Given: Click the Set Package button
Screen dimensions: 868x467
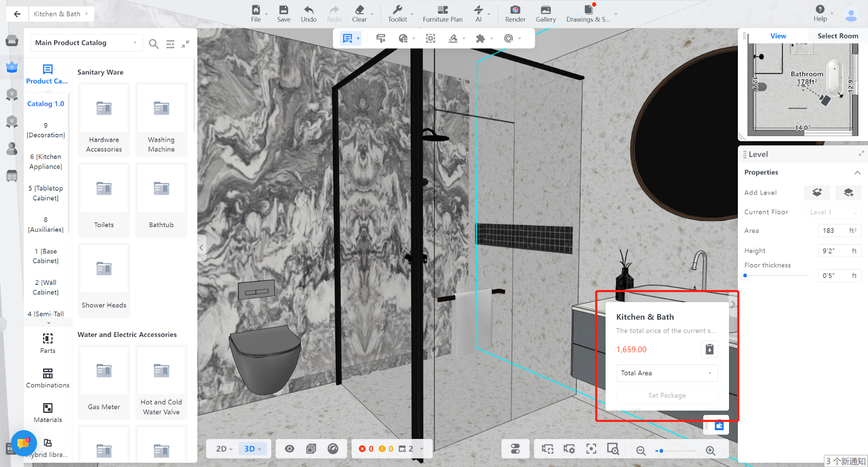Looking at the screenshot, I should click(x=667, y=395).
